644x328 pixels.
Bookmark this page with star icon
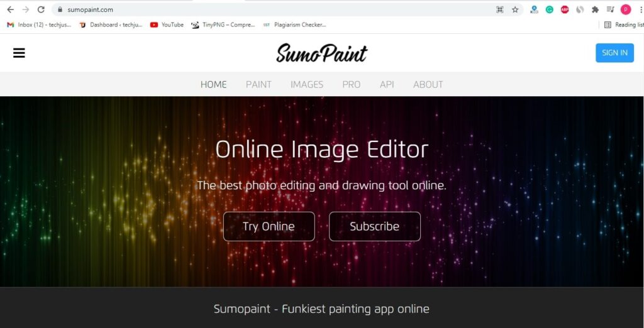click(x=515, y=9)
